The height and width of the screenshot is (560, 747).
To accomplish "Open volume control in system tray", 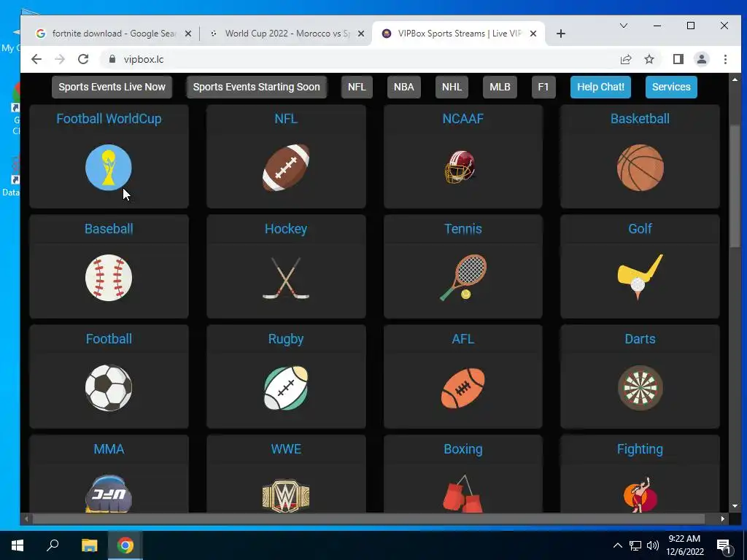I will pos(653,545).
